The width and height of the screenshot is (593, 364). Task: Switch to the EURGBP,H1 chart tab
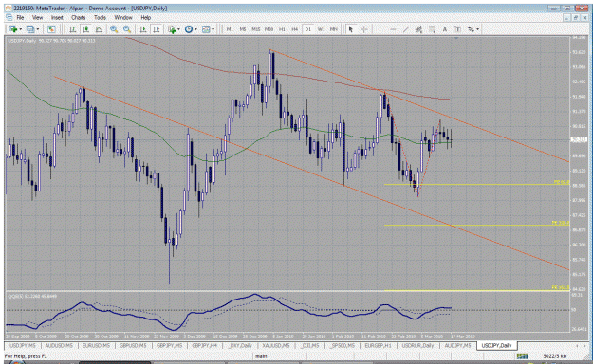pos(378,345)
